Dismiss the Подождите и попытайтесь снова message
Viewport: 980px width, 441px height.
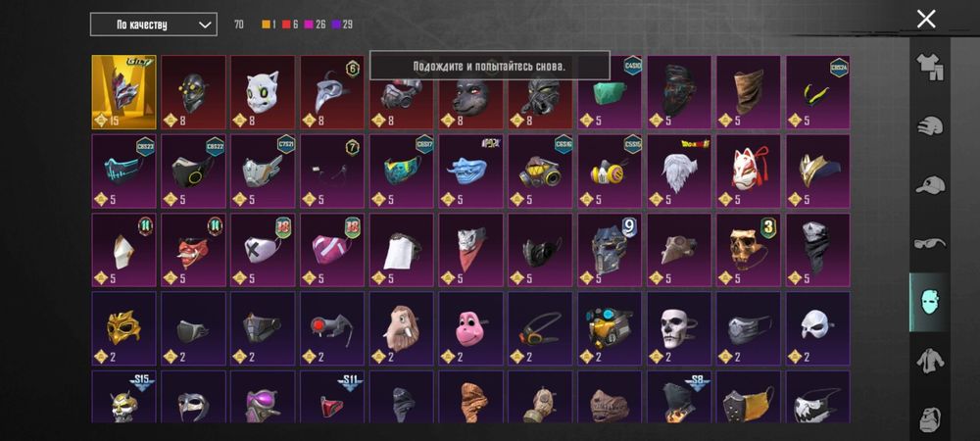click(489, 66)
